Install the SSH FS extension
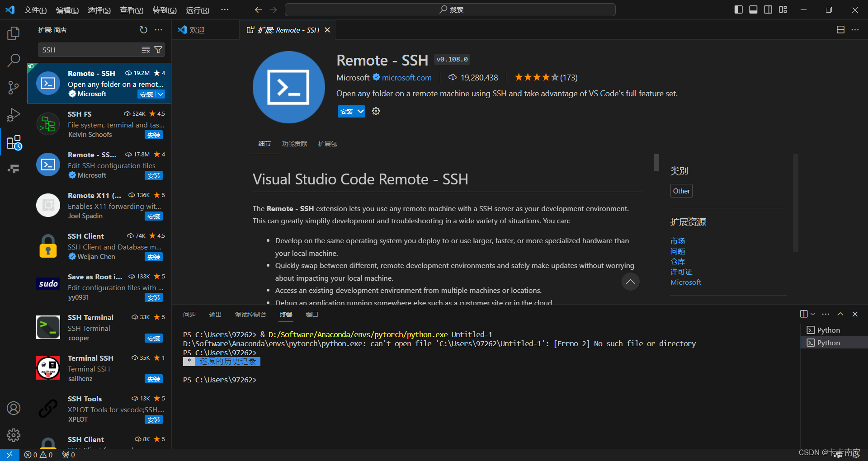Image resolution: width=868 pixels, height=461 pixels. click(154, 135)
